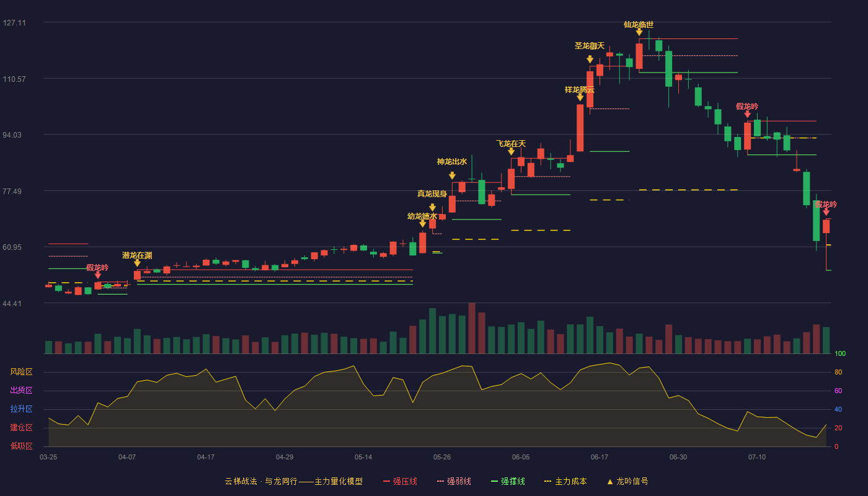
Task: Toggle the 龙吟信号 legend entry
Action: [x=627, y=481]
